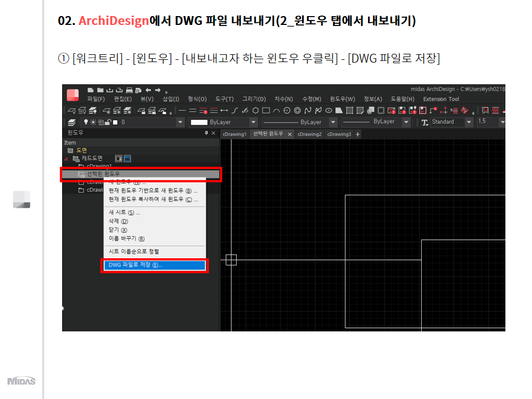Open the layer 0 dropdown
The image size is (532, 399).
click(180, 122)
